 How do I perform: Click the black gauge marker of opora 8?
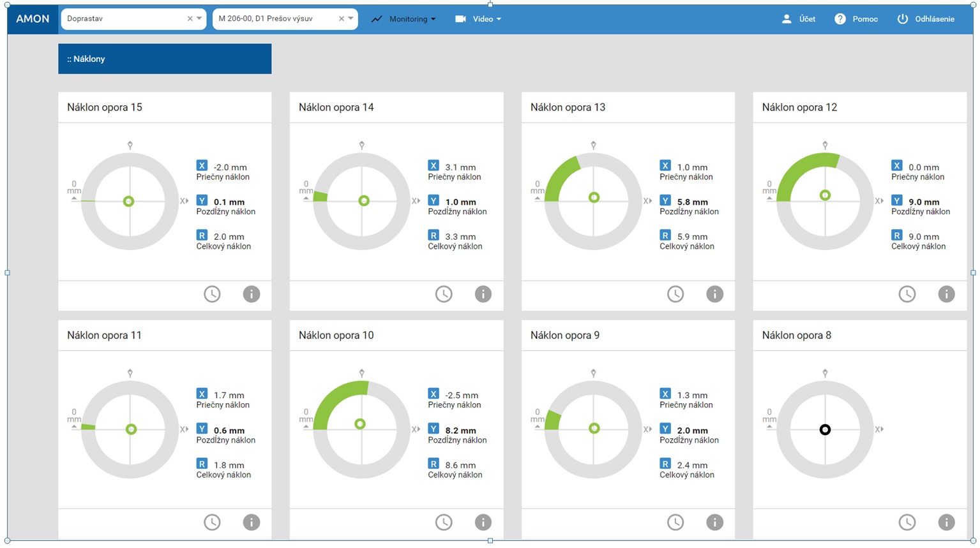(825, 430)
